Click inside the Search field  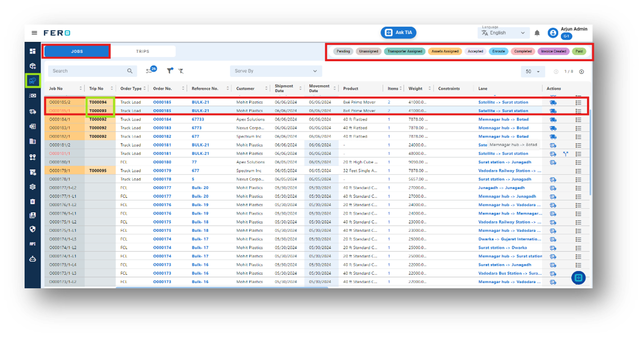click(x=89, y=71)
